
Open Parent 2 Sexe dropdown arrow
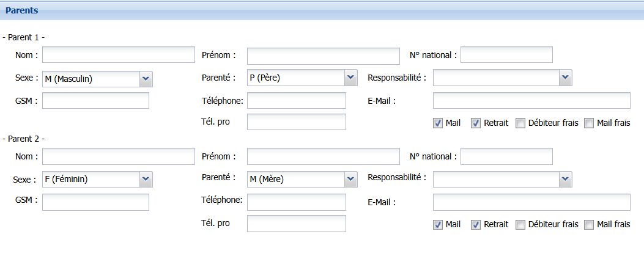click(x=146, y=179)
